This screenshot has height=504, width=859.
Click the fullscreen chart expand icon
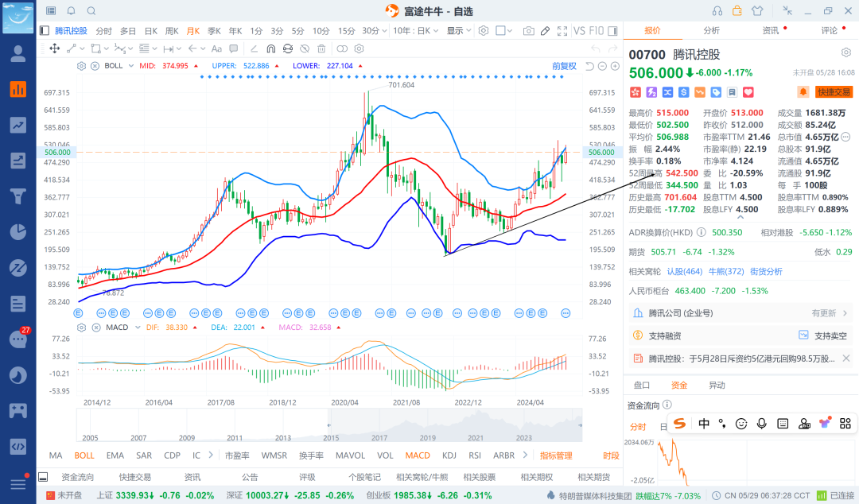click(562, 31)
